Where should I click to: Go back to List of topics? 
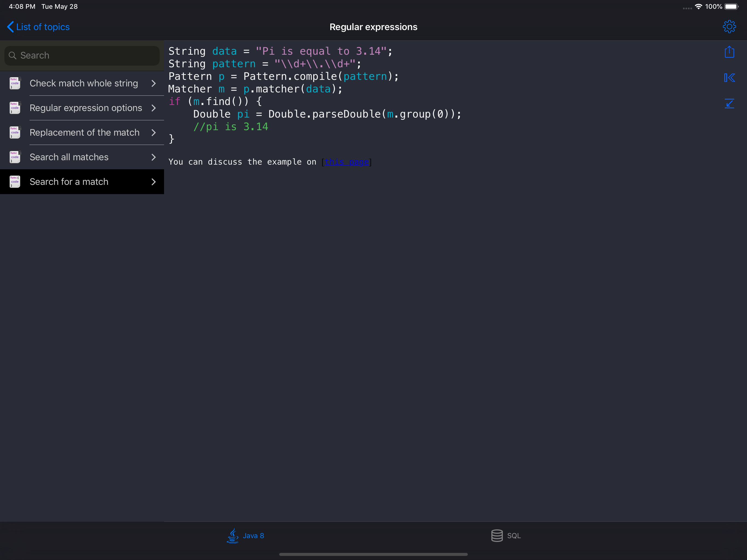pos(43,27)
